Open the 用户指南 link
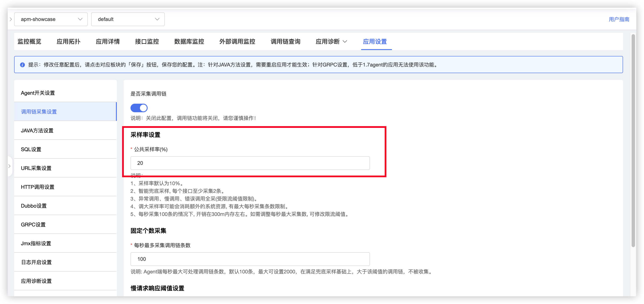The width and height of the screenshot is (644, 304). pyautogui.click(x=619, y=19)
